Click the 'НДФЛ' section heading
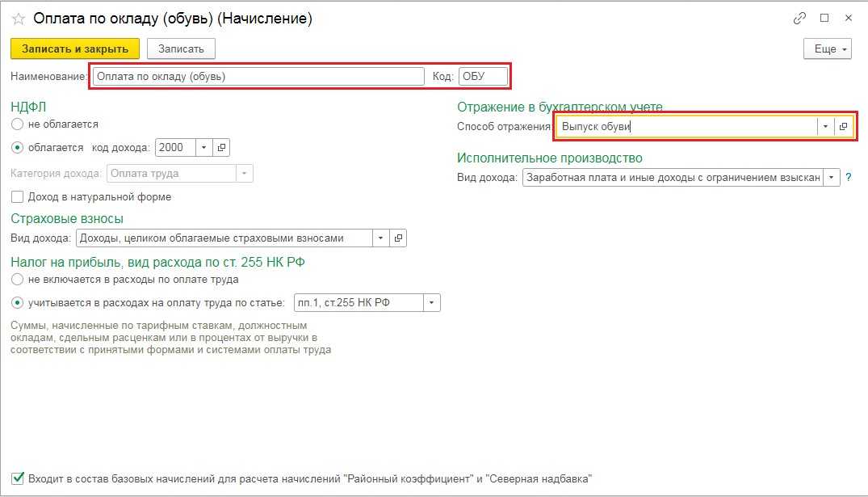Screen dimensions: 868x497 point(28,107)
